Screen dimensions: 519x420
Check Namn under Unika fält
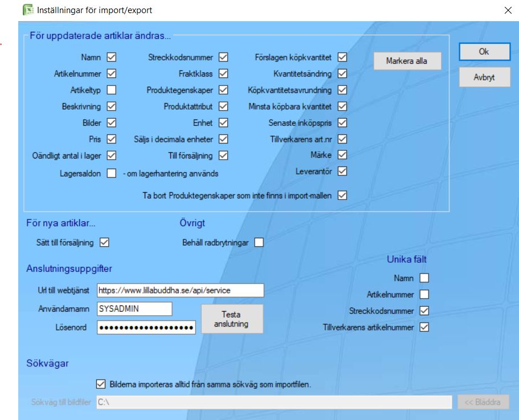[424, 278]
